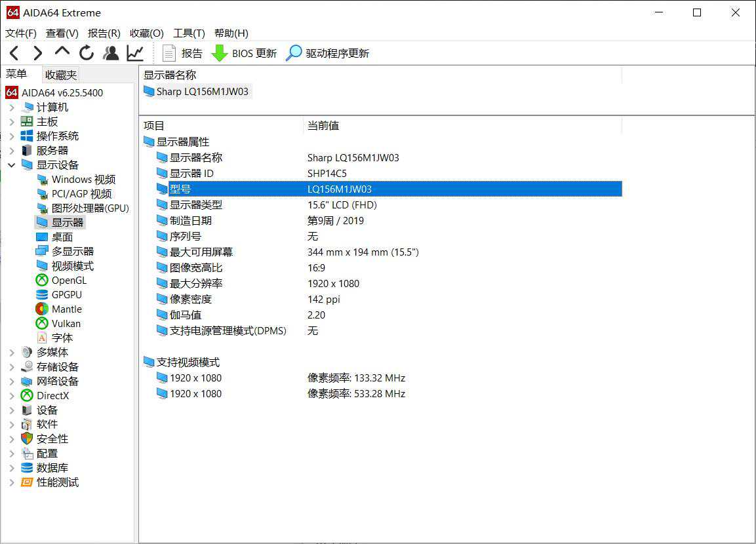756x544 pixels.
Task: Click the BIOS 更新 toolbar button
Action: [x=244, y=53]
